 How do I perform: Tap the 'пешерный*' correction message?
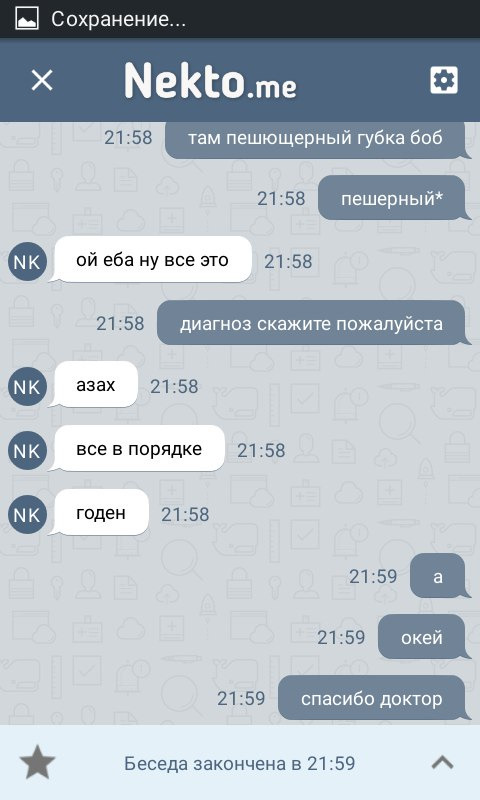(394, 198)
